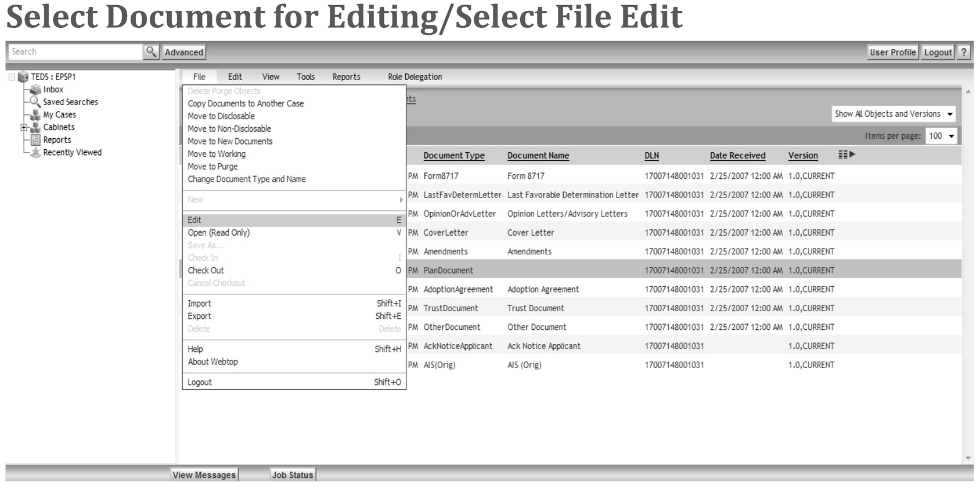The image size is (980, 486).
Task: Click the Cabinets icon in tree
Action: click(x=35, y=127)
